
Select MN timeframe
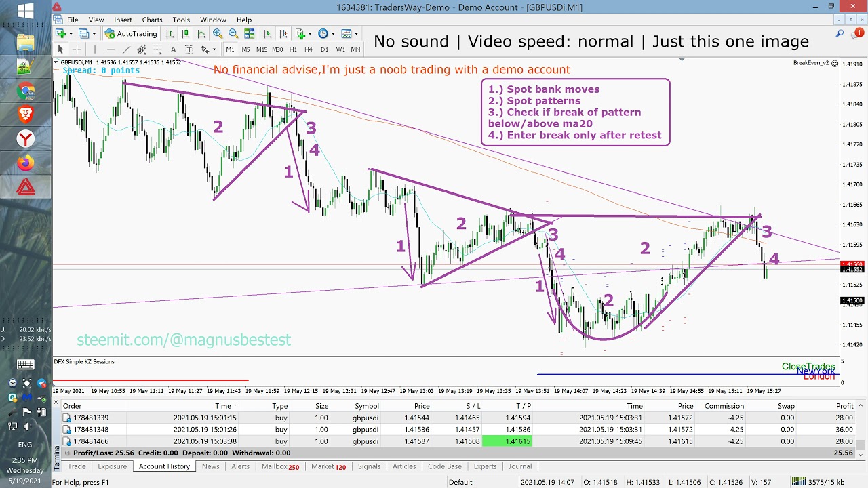pos(355,49)
